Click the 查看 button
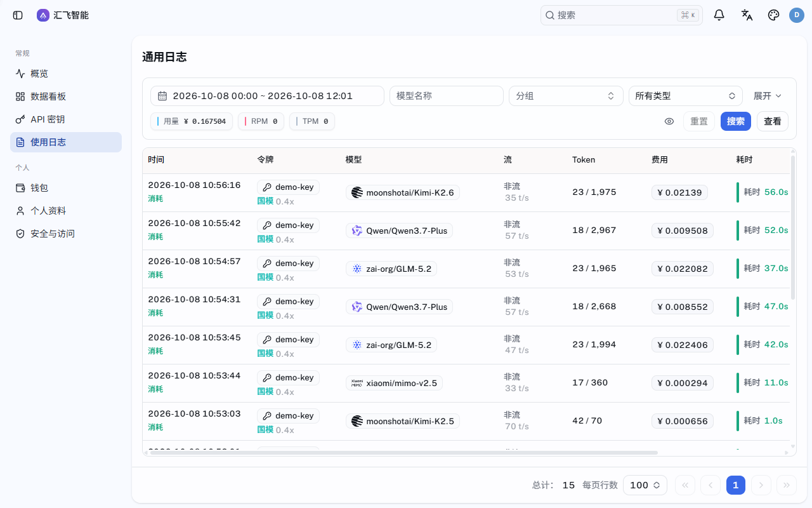The image size is (812, 508). point(773,121)
